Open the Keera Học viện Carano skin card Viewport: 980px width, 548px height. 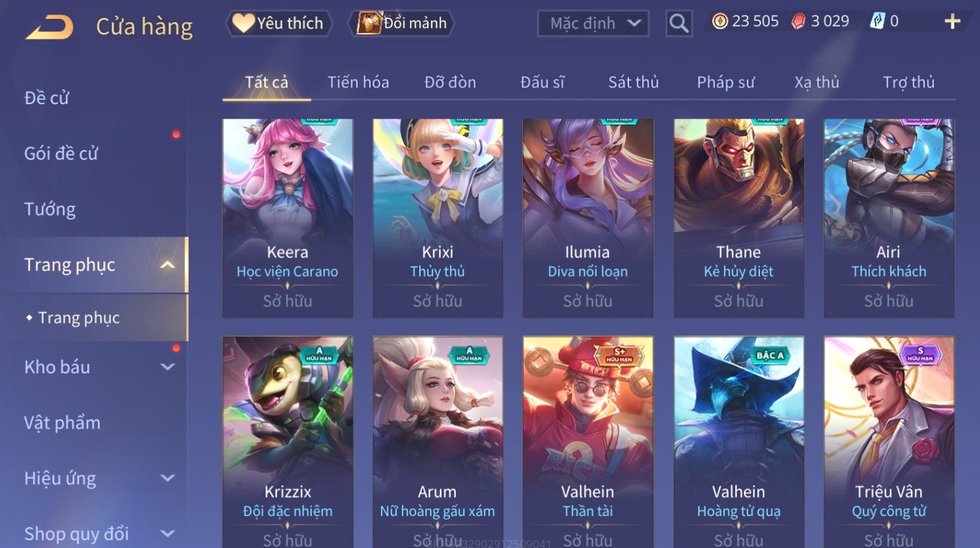(x=288, y=218)
